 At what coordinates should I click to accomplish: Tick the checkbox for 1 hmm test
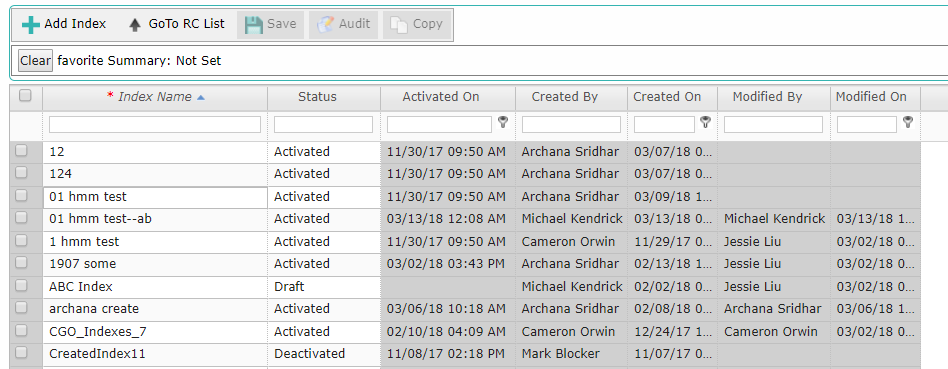(21, 241)
